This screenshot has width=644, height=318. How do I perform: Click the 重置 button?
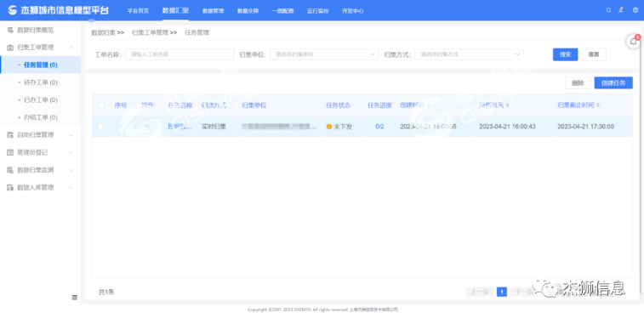point(594,54)
